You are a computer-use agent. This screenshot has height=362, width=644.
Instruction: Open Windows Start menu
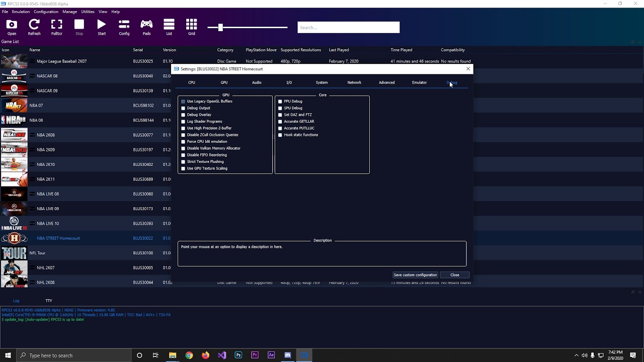[x=8, y=355]
